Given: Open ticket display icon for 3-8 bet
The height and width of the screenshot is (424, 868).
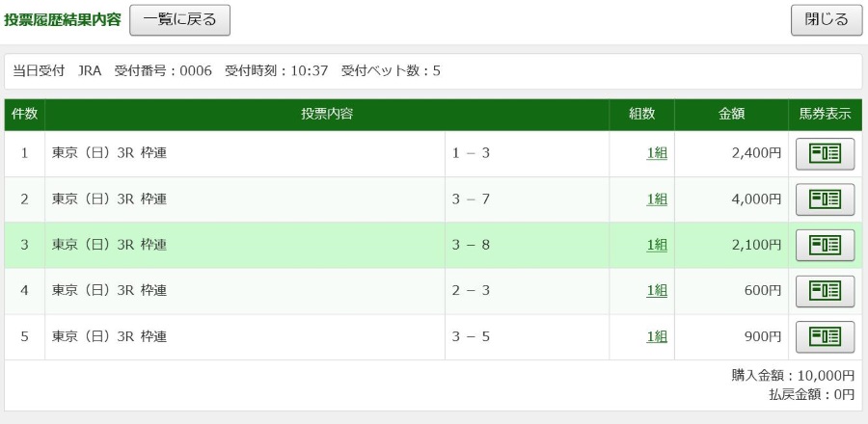Looking at the screenshot, I should point(825,246).
